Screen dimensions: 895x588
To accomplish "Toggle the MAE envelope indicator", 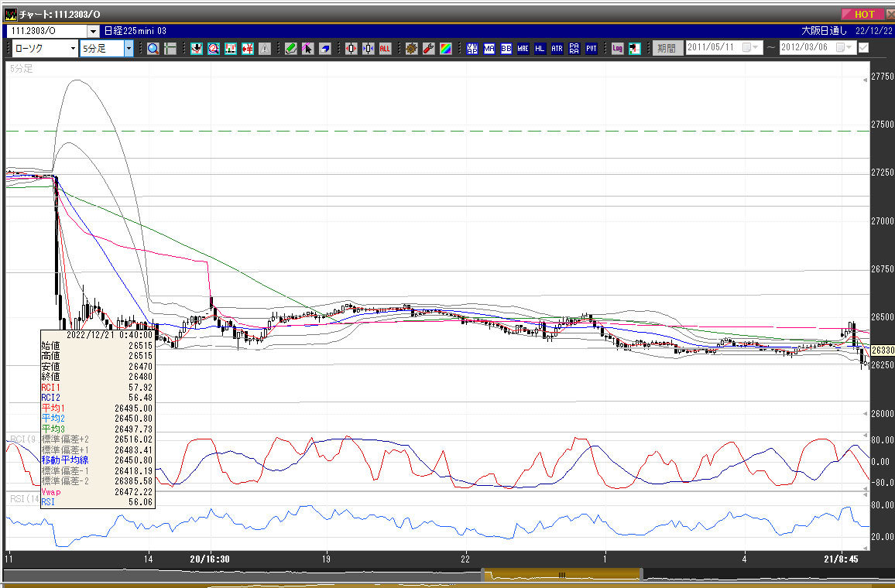I will (x=523, y=49).
